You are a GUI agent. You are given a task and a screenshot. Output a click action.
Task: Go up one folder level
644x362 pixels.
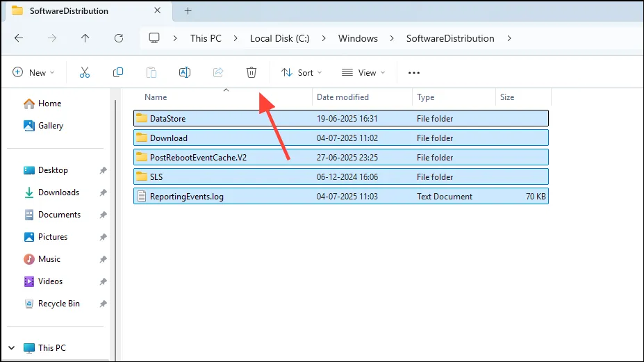(x=85, y=38)
